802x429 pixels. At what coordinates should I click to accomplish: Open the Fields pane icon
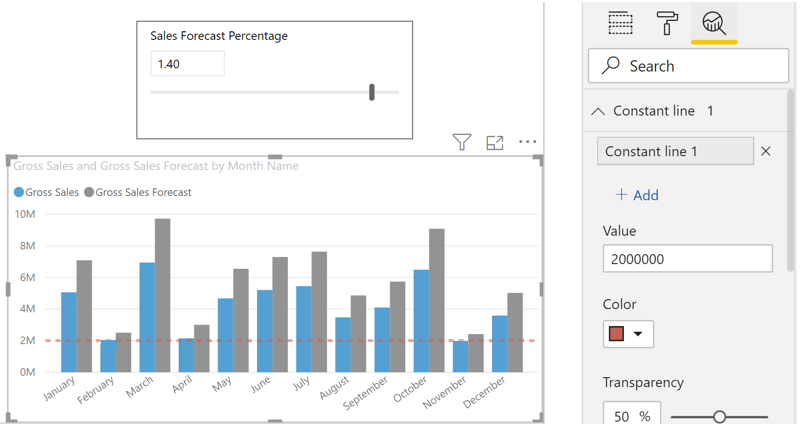(x=620, y=23)
